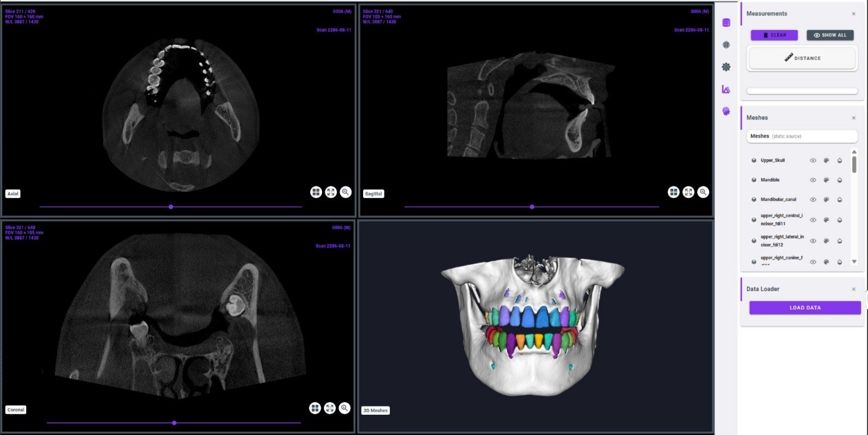Image resolution: width=868 pixels, height=435 pixels.
Task: Click the Clear measurements button
Action: click(x=774, y=35)
